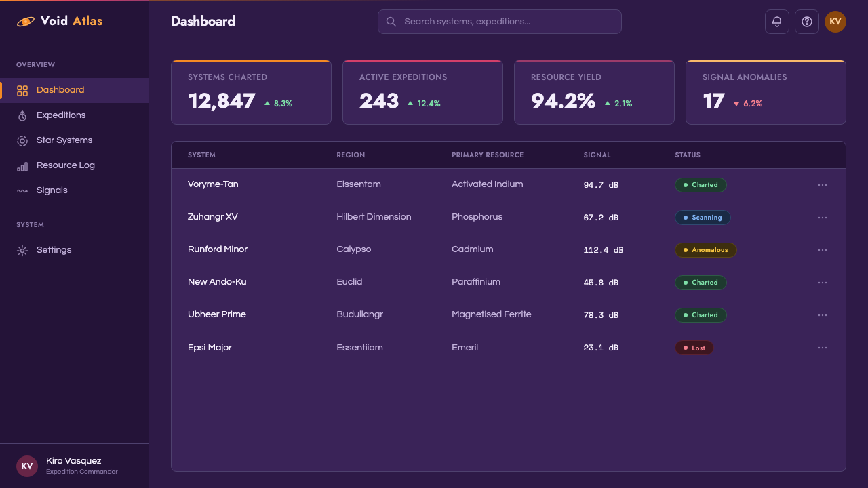
Task: Click the magnifier icon in search bar
Action: click(391, 22)
